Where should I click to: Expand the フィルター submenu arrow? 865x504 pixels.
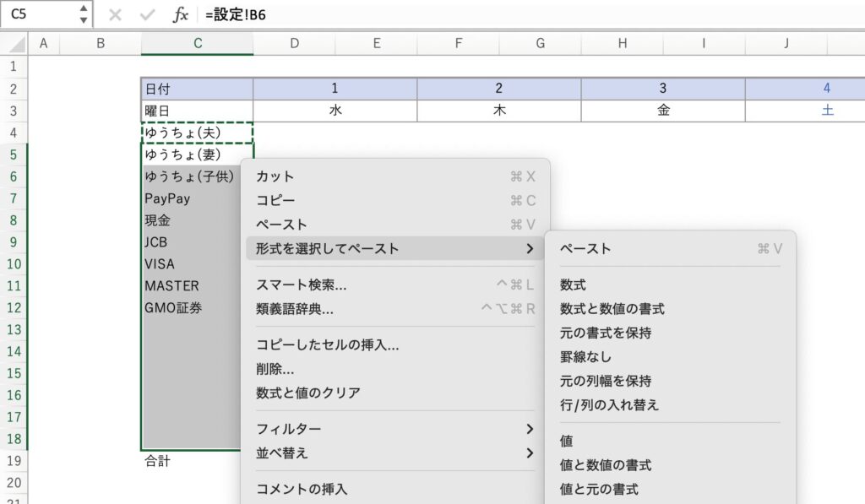coord(530,429)
